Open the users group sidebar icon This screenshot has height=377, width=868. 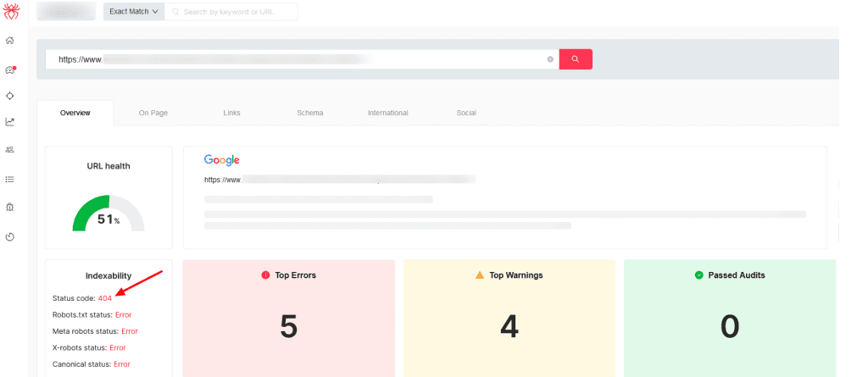point(9,149)
